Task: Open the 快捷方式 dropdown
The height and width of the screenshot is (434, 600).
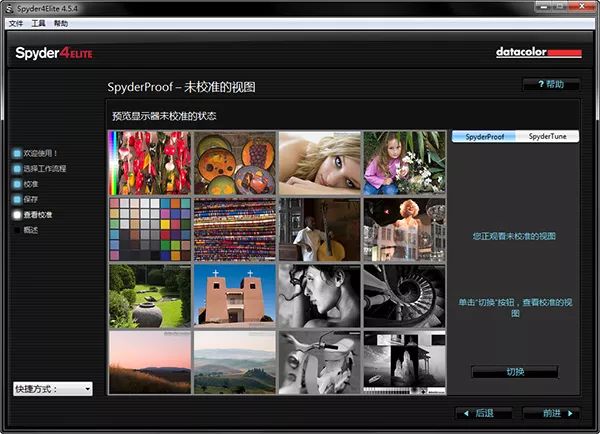Action: [53, 388]
